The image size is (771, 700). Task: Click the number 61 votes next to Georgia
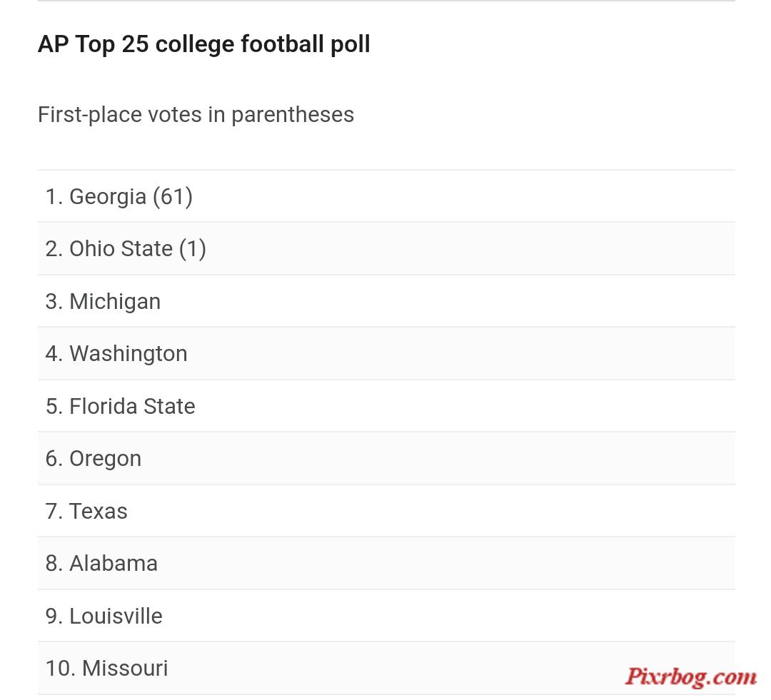click(x=173, y=197)
